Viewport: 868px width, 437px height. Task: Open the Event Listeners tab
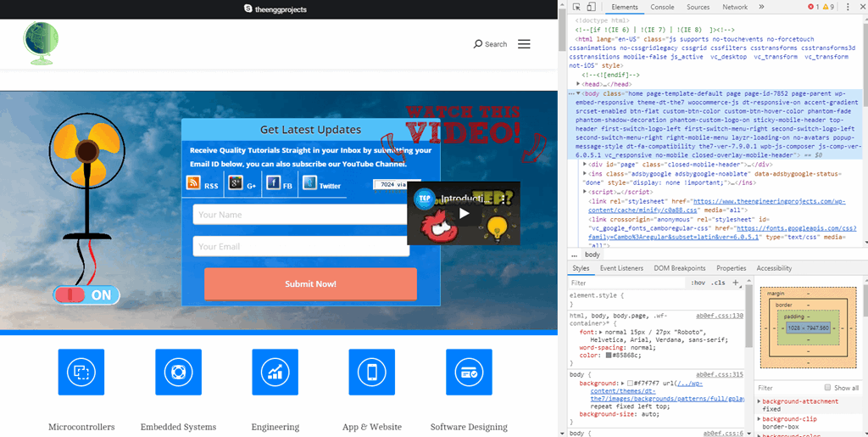pos(621,268)
